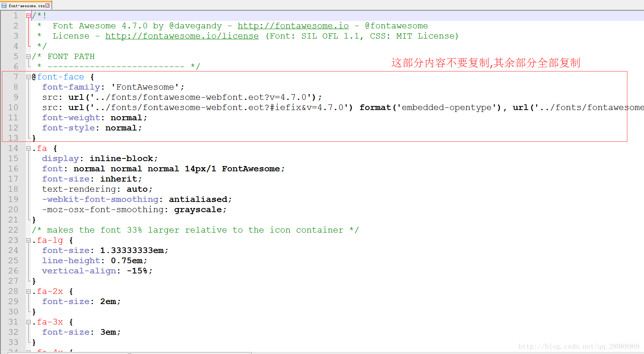Image resolution: width=644 pixels, height=354 pixels.
Task: Click the '.fa-lg' selector text
Action: (x=48, y=240)
